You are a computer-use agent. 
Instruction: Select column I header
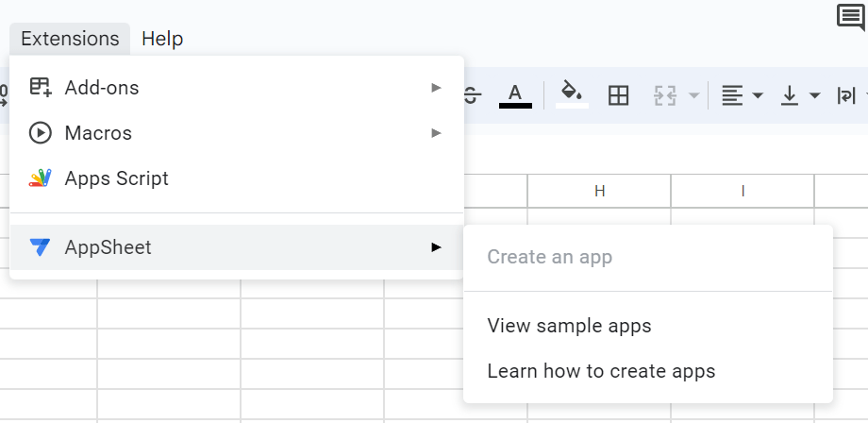[x=743, y=191]
